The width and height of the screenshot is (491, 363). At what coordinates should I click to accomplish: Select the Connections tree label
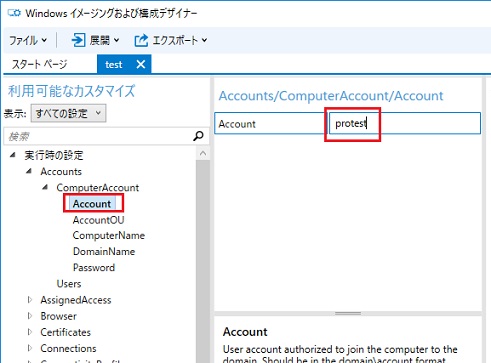(x=68, y=348)
